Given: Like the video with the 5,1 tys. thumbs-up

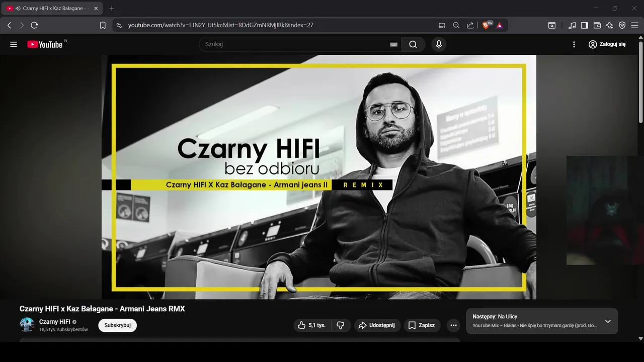Looking at the screenshot, I should 312,325.
